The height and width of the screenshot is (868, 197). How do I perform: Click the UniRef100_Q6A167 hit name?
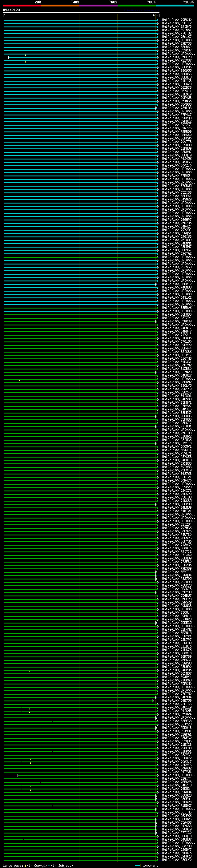coord(177,37)
